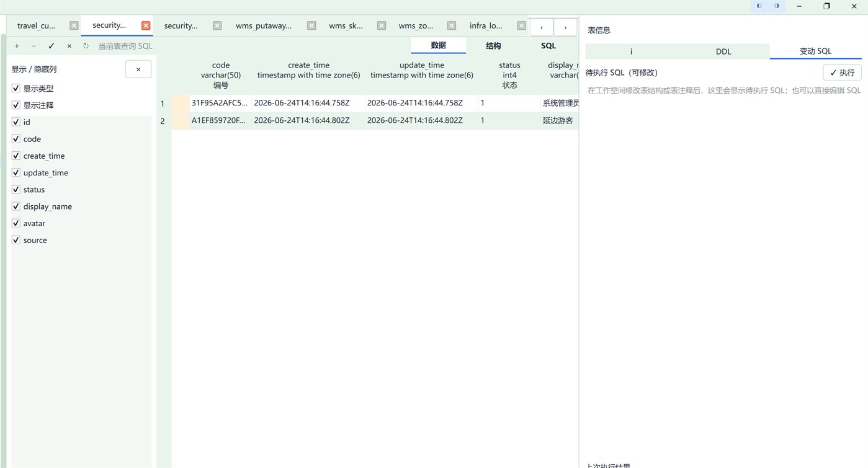Uncheck the create_time column checkbox
Image resolution: width=868 pixels, height=468 pixels.
16,156
